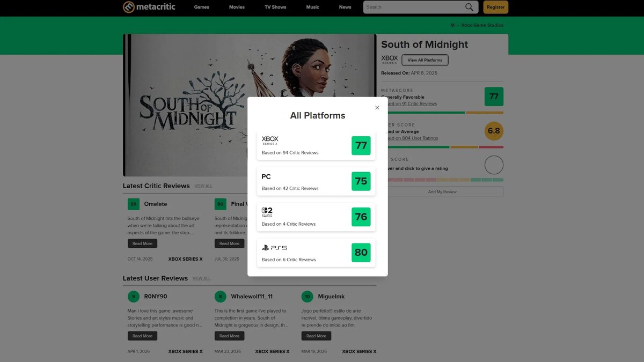Click 'Based on 4 Critic Reviews' text
This screenshot has width=644, height=362.
click(289, 224)
